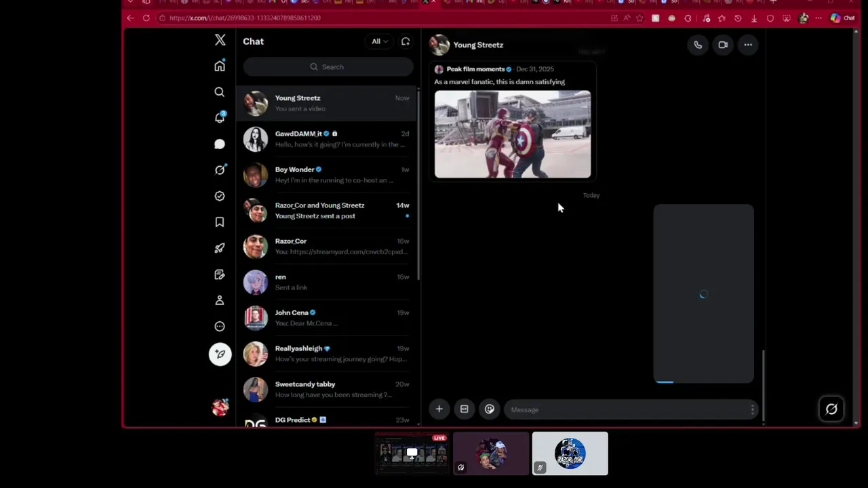
Task: Go to Home in X sidebar
Action: (220, 66)
